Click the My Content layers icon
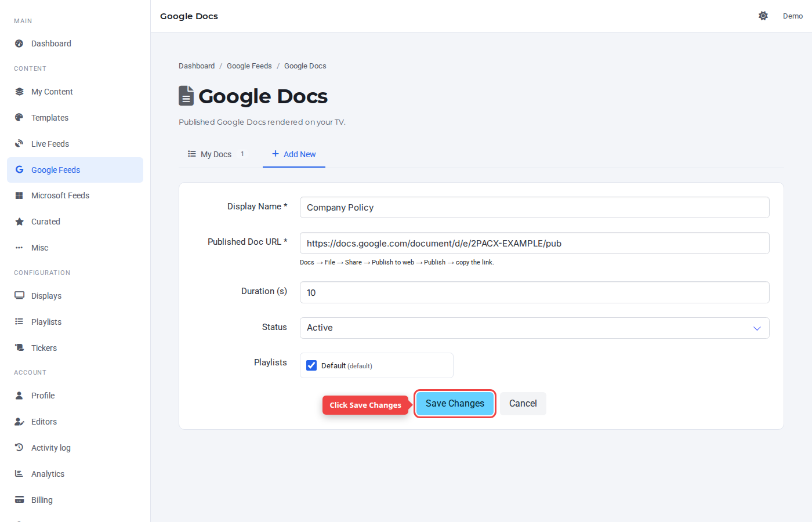 pos(19,92)
